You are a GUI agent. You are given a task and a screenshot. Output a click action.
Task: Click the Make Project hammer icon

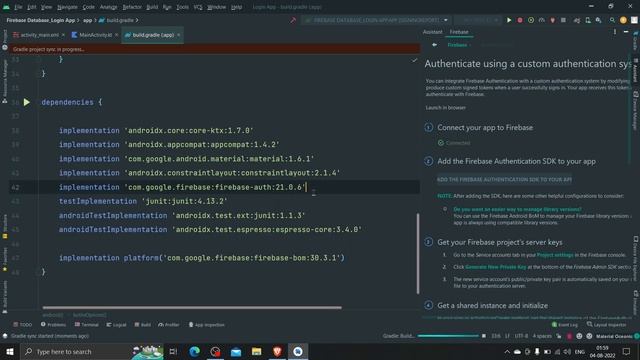pos(293,20)
